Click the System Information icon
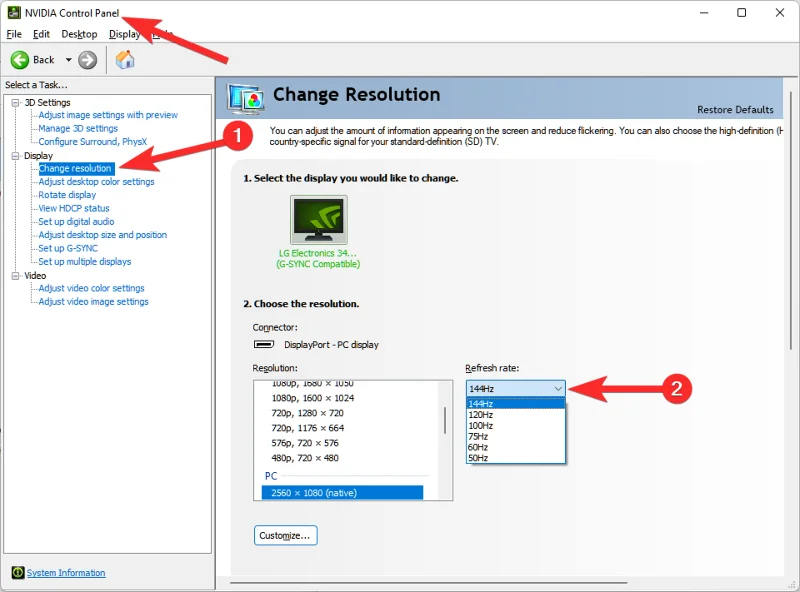The image size is (800, 592). point(18,573)
